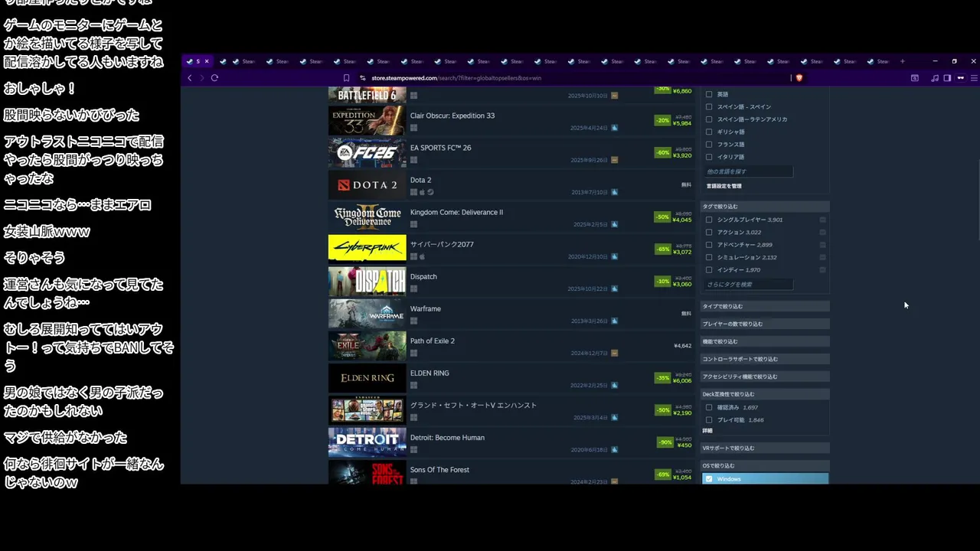Click the SteamOS platform icon under Dota 2
The width and height of the screenshot is (980, 551).
(430, 192)
